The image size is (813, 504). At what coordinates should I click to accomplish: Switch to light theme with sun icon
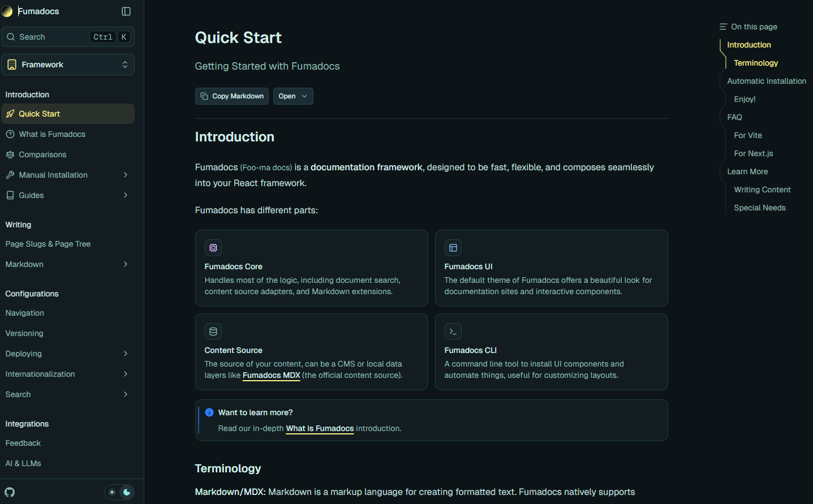[112, 492]
